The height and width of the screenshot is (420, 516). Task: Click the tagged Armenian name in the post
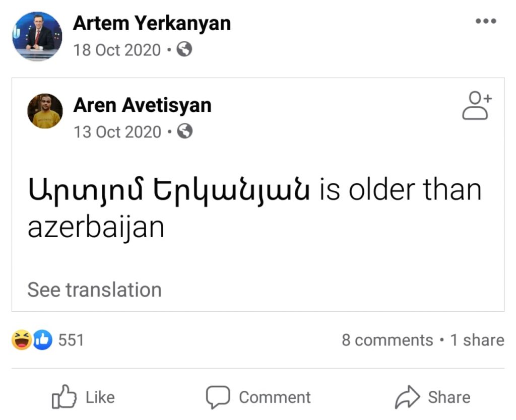169,192
